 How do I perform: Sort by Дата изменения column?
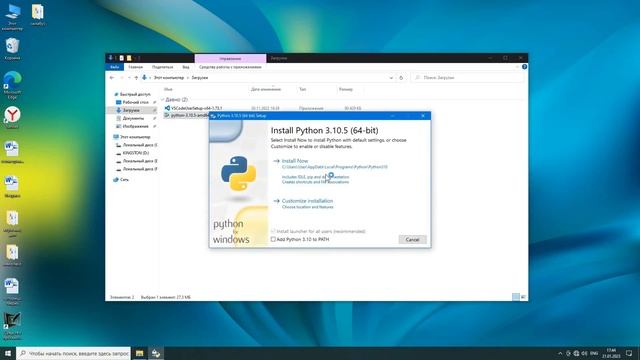point(266,89)
